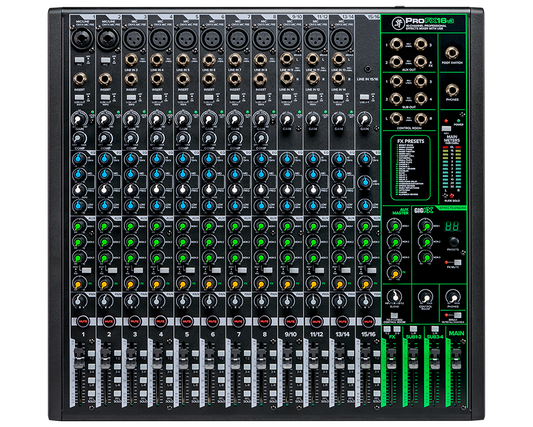Click the channel 1 Insert jack
The image size is (533, 427).
80,80
